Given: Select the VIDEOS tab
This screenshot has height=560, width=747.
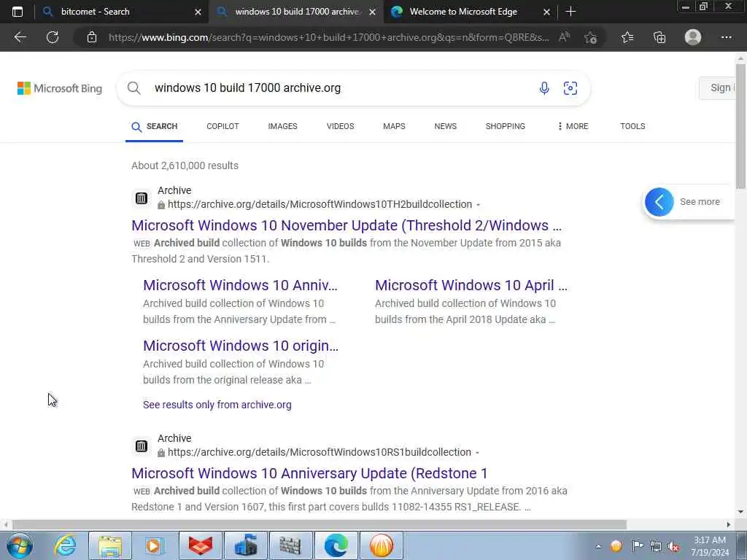Looking at the screenshot, I should pos(340,126).
